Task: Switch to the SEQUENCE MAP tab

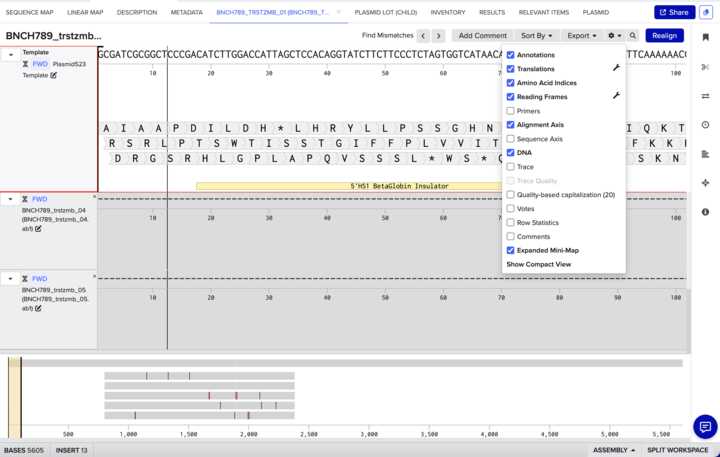Action: pos(29,12)
